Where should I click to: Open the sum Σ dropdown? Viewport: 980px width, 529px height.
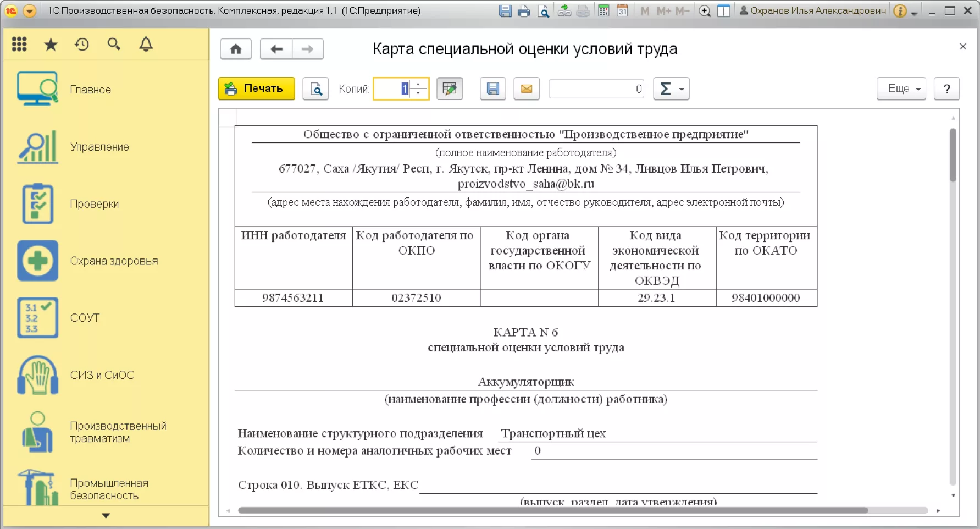click(x=671, y=89)
